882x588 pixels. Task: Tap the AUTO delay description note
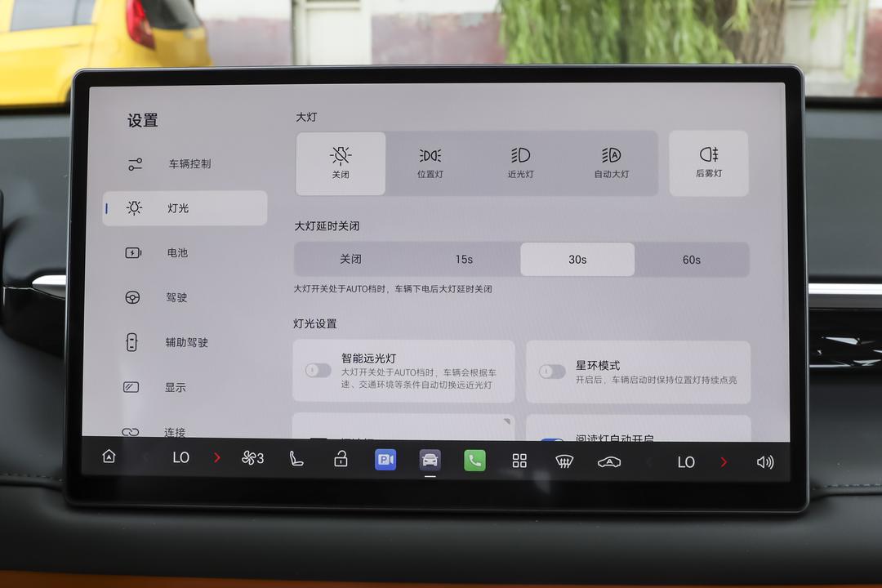[x=393, y=288]
